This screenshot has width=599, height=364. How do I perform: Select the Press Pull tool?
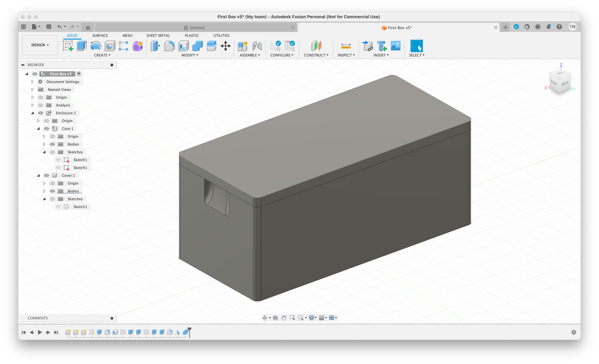pos(155,46)
